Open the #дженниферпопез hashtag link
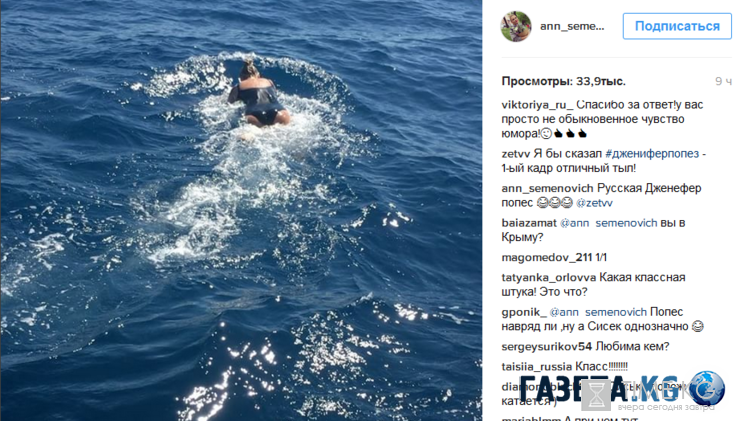736x421 pixels. (652, 153)
